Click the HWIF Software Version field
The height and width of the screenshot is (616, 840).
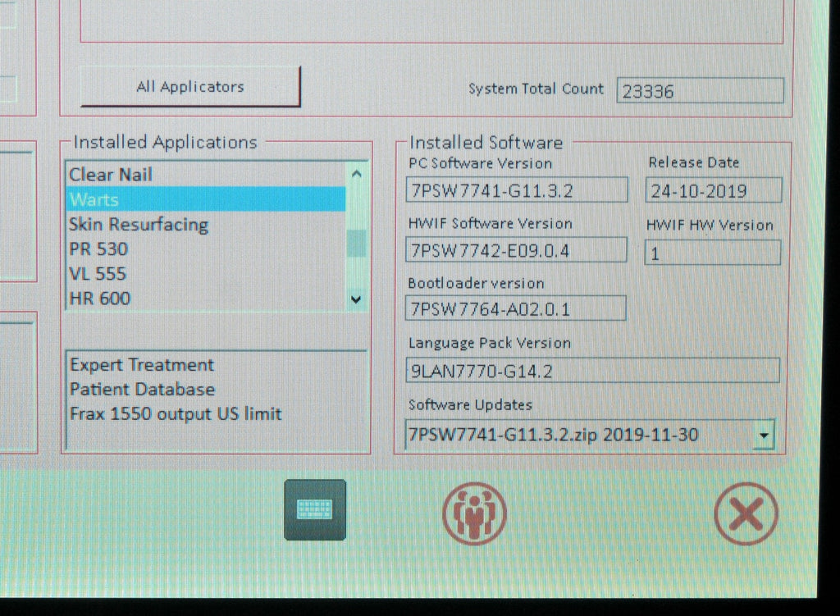pyautogui.click(x=516, y=249)
